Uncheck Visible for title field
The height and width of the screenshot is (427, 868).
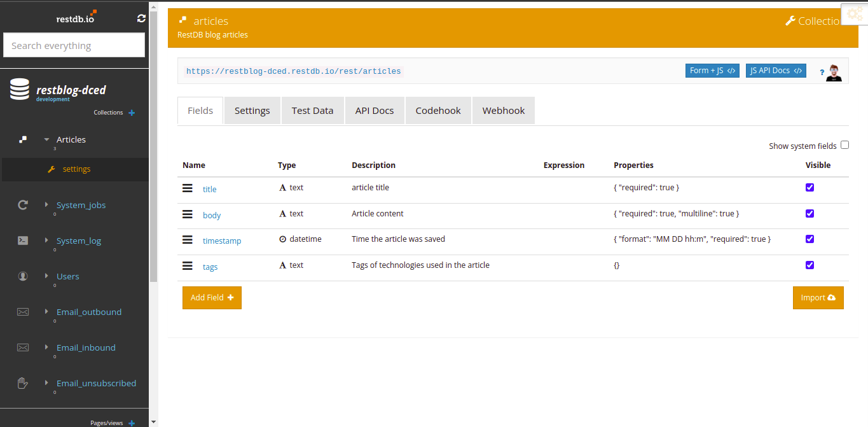(809, 187)
